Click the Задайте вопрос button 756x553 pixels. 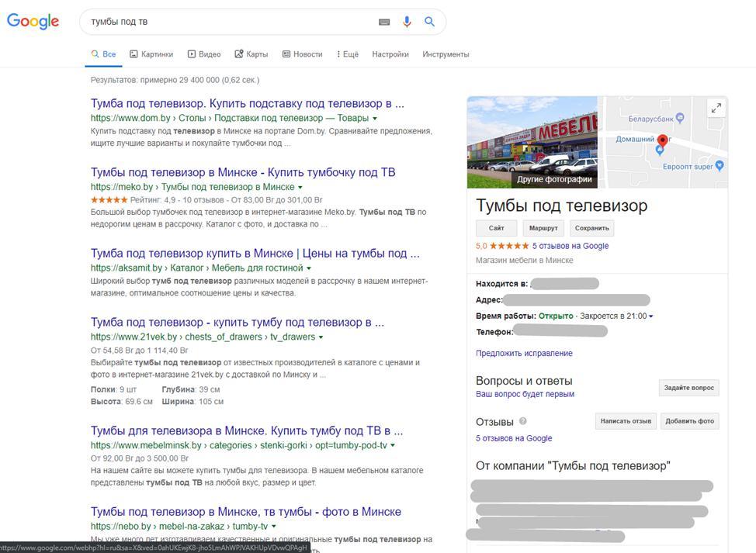click(x=689, y=388)
